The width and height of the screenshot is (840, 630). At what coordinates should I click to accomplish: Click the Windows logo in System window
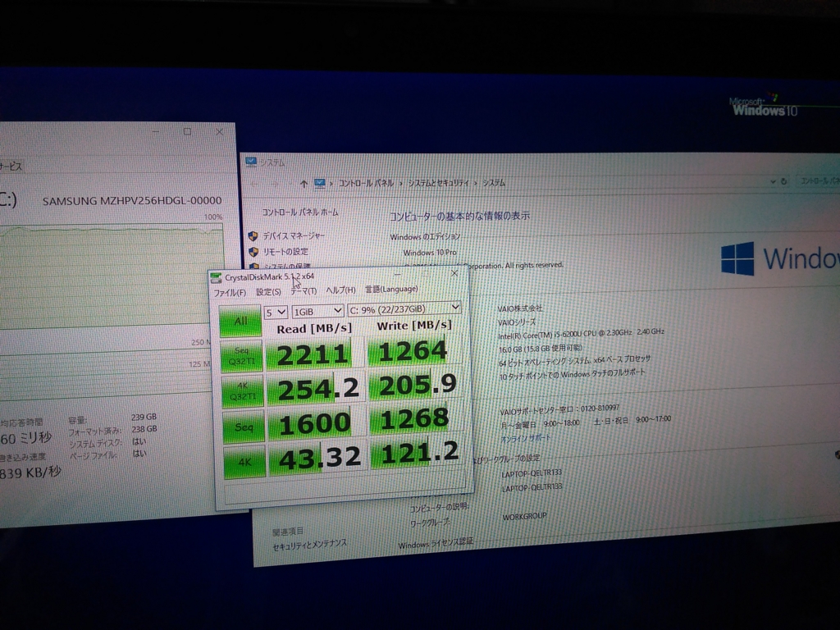click(737, 258)
